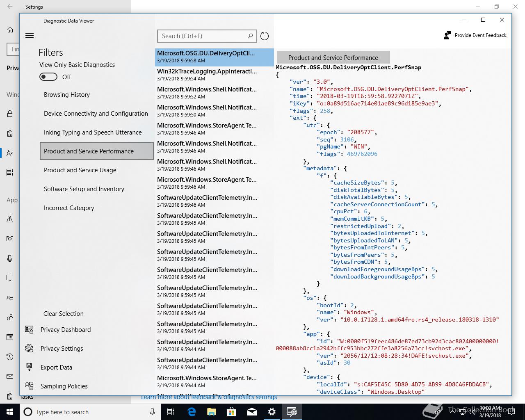The height and width of the screenshot is (420, 525).
Task: Select Microsoft.OSG.DU.DeliveryOptCli... event at 9:59:58 AM
Action: tap(214, 57)
